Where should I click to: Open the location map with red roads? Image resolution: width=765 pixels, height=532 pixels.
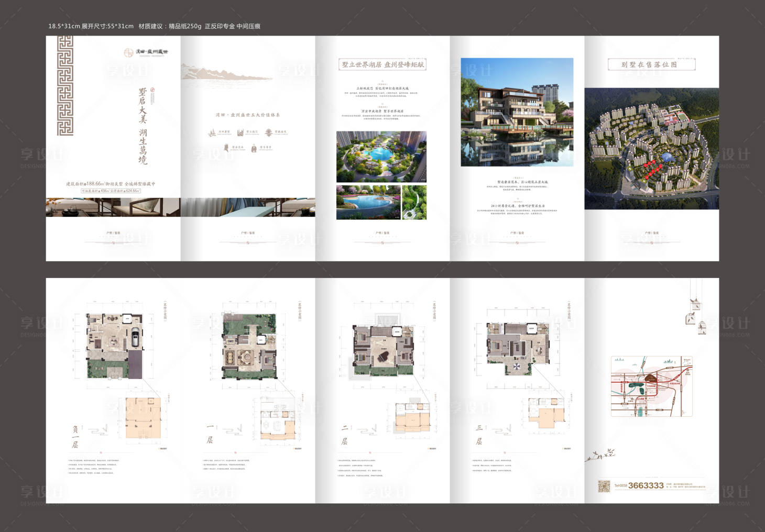coord(651,387)
